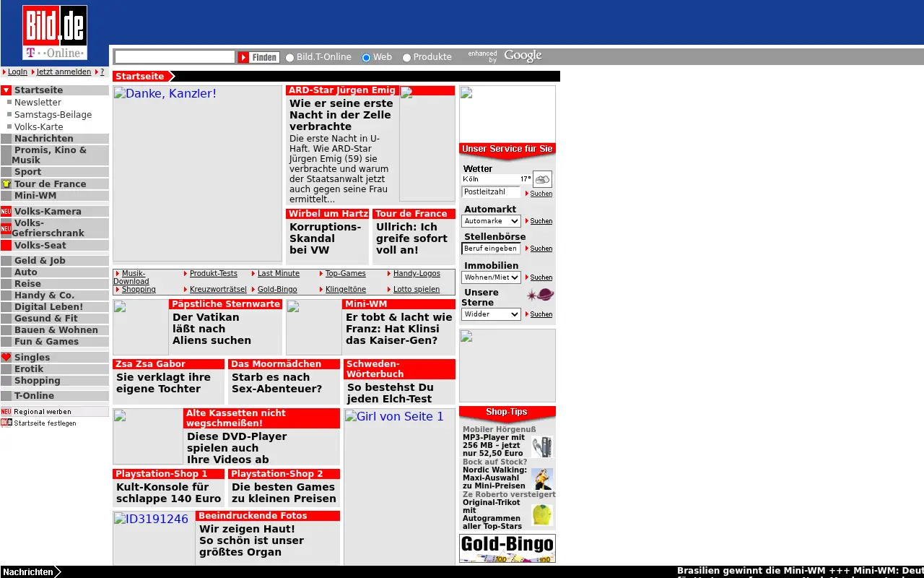The image size is (924, 578).
Task: Open the Automarke dropdown
Action: [x=491, y=221]
